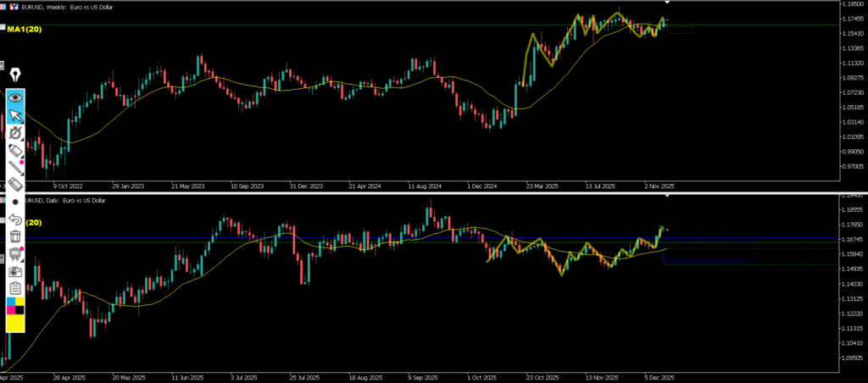Click the daily chart shift triangle marker
The height and width of the screenshot is (383, 868).
coord(666,196)
